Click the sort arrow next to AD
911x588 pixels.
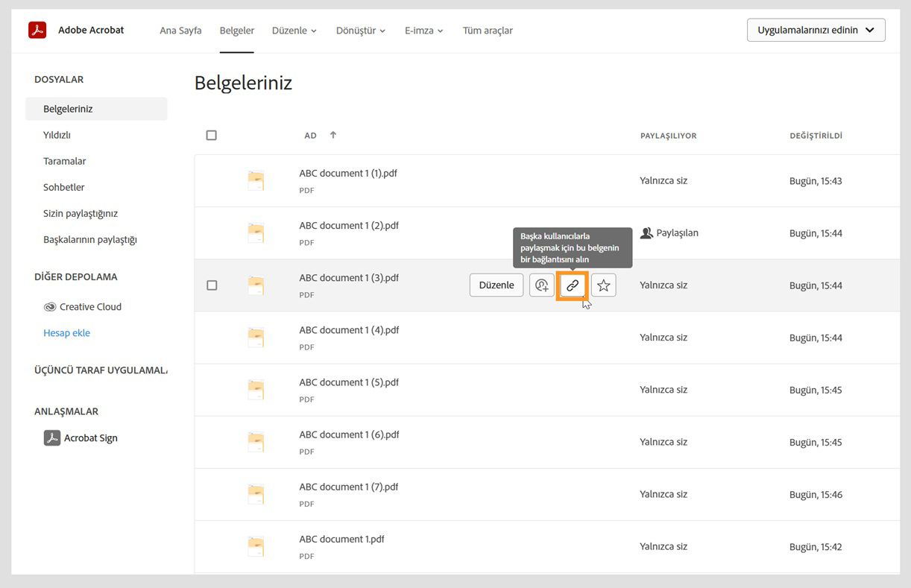pos(333,136)
